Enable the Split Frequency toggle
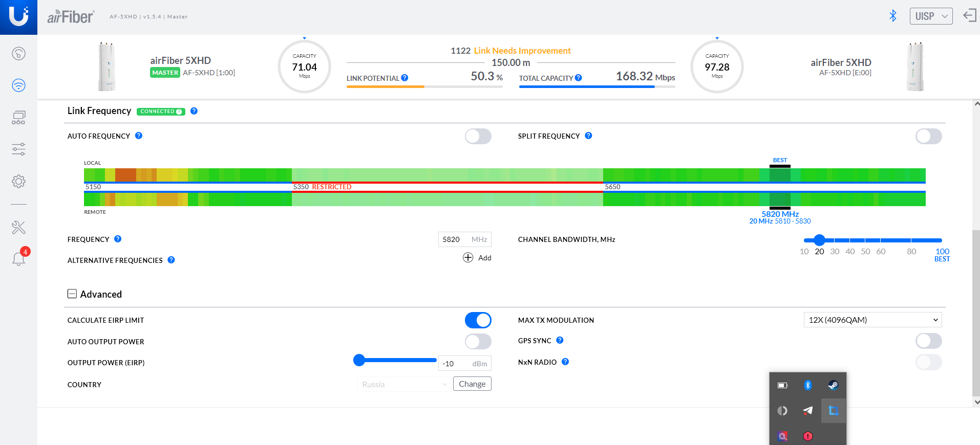The image size is (980, 445). [929, 136]
